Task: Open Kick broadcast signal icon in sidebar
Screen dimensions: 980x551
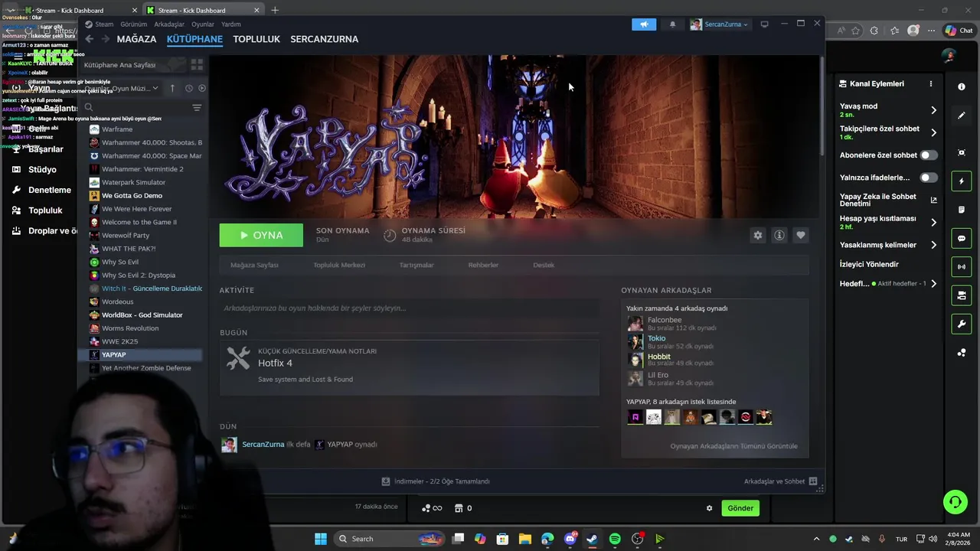Action: 962,267
